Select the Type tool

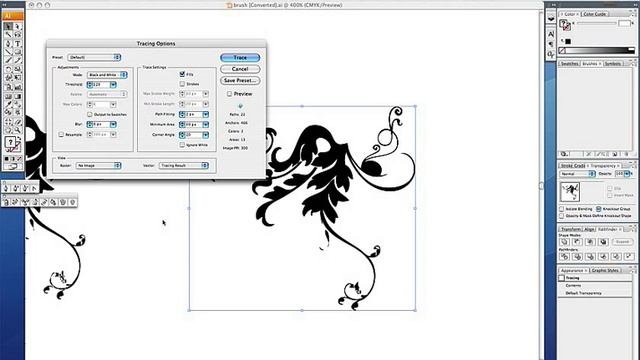[x=18, y=43]
